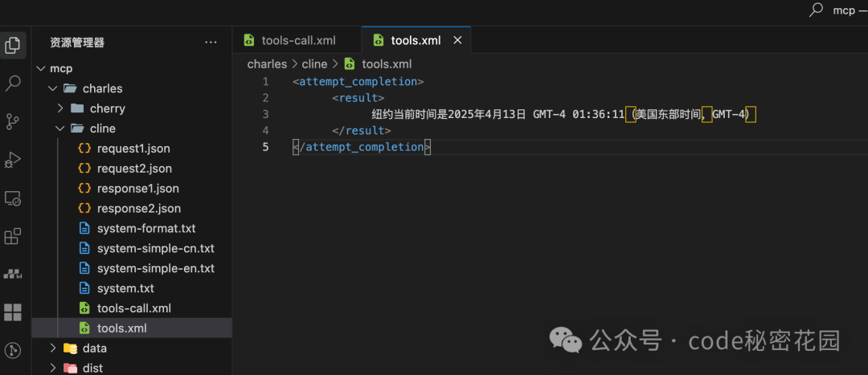Open the Search view in activity bar
Image resolution: width=868 pixels, height=375 pixels.
[x=13, y=84]
